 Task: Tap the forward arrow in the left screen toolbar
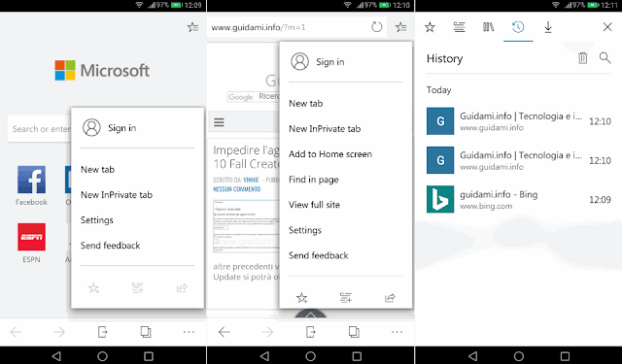59,332
